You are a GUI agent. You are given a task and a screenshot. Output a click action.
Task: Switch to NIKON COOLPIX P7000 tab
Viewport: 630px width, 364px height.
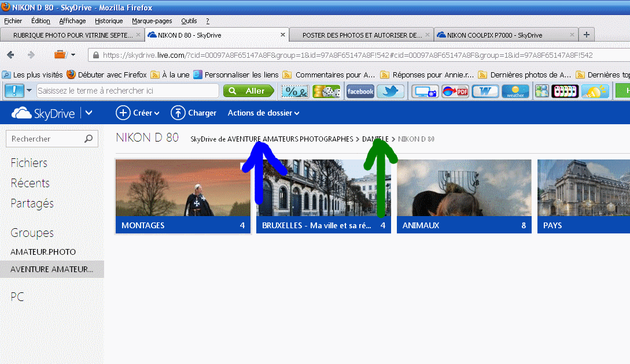506,35
